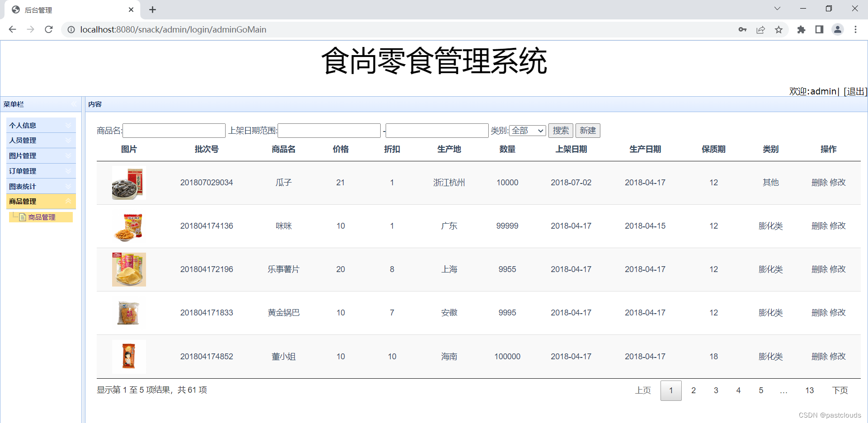The width and height of the screenshot is (868, 423).
Task: Click the 批次号 column header
Action: [207, 149]
